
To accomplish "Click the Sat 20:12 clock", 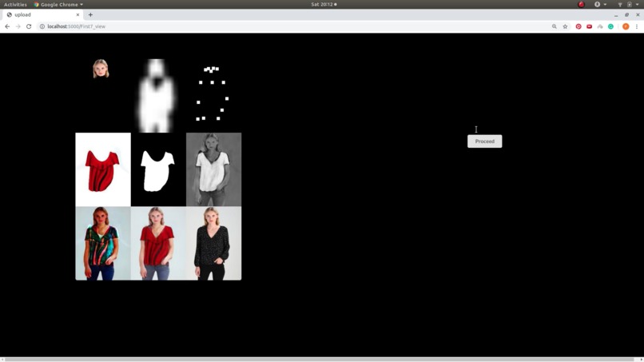I will [324, 5].
